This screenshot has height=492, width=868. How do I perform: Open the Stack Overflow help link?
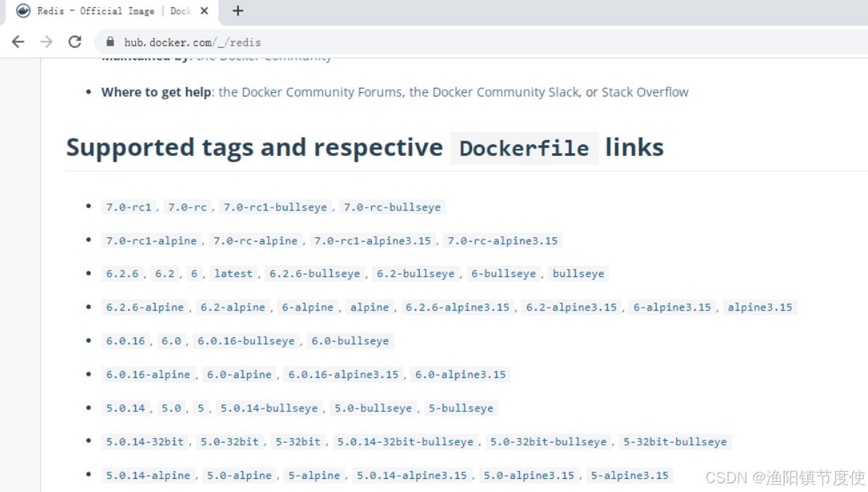(x=645, y=92)
